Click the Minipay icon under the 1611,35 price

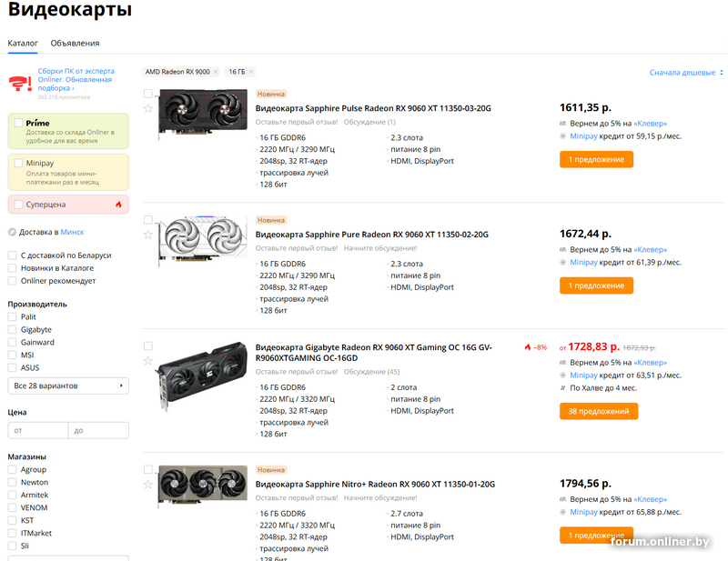click(563, 136)
